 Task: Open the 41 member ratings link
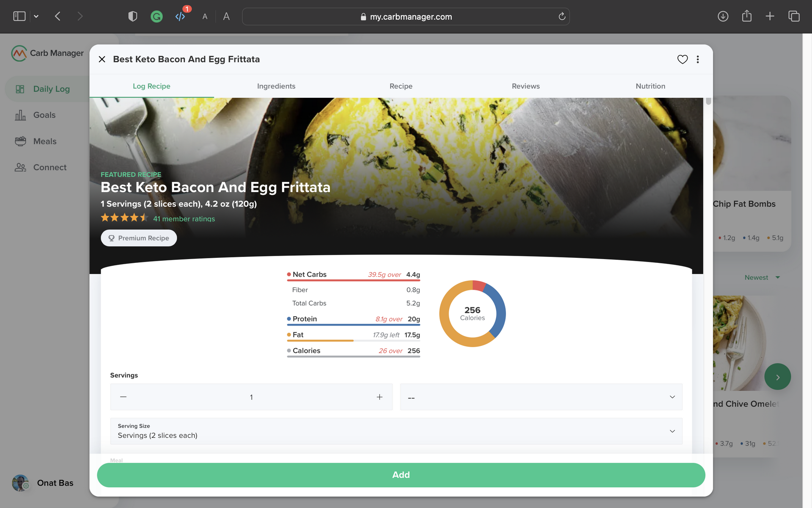coord(184,219)
